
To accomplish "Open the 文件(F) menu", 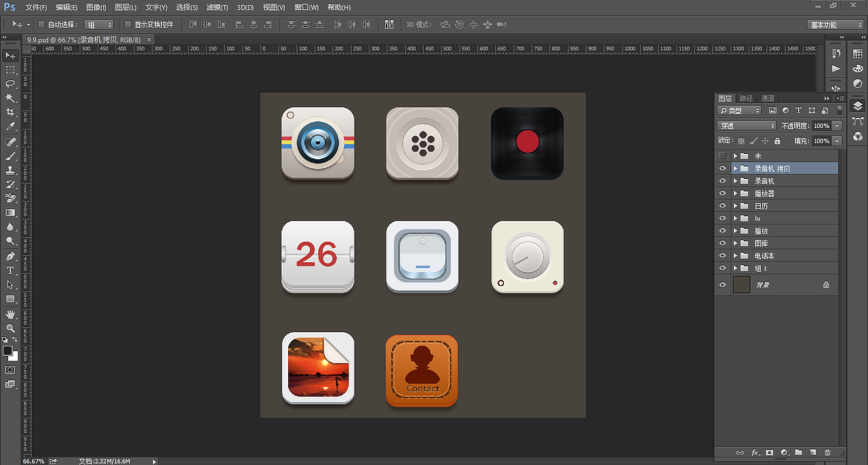I will [36, 7].
